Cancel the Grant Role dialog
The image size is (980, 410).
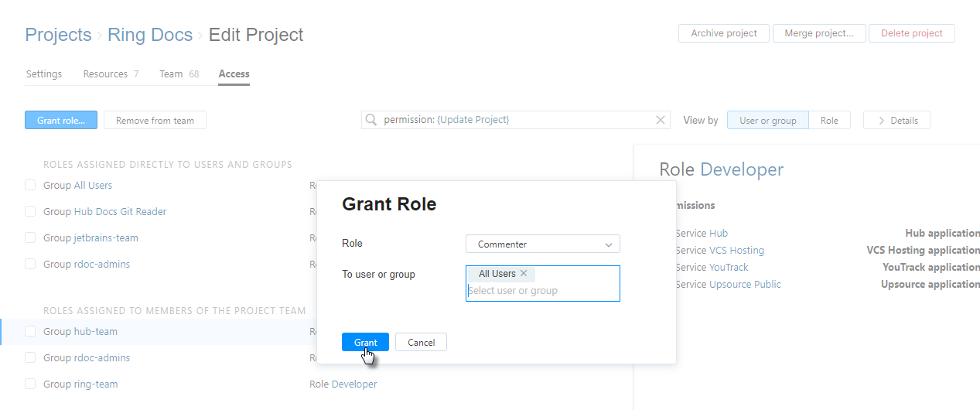(421, 342)
